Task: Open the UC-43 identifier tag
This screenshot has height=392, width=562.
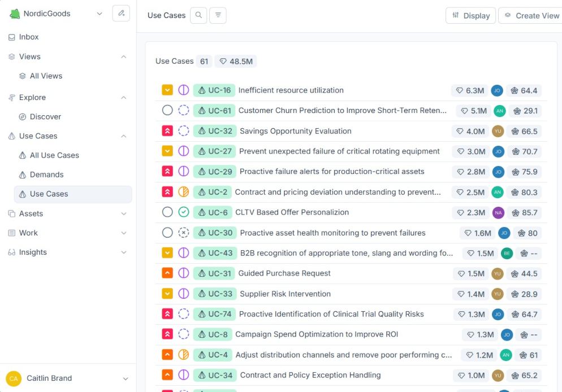Action: tap(215, 253)
